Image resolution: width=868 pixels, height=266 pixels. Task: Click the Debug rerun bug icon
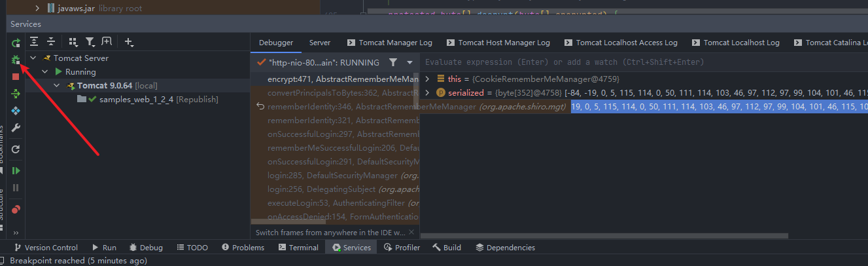pos(16,60)
